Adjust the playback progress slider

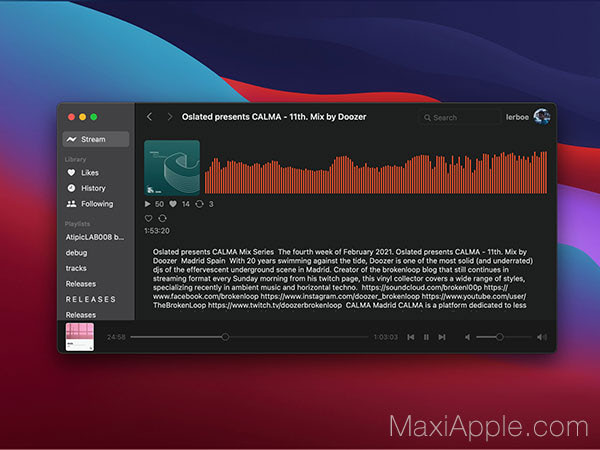point(249,337)
